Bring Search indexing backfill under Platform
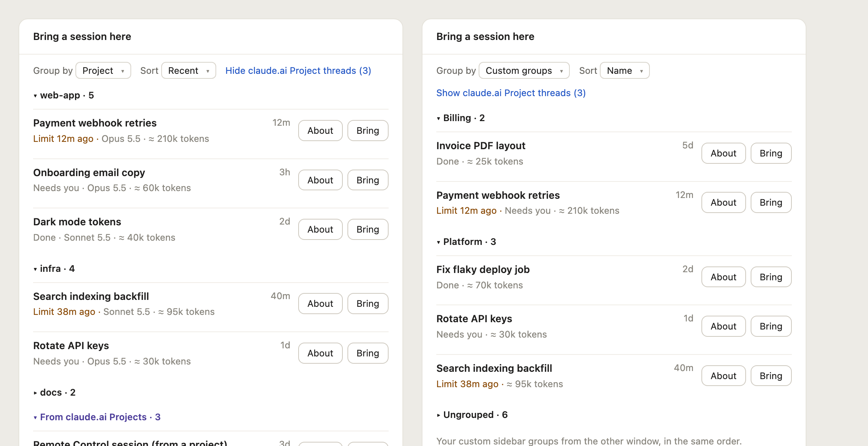 coord(771,376)
